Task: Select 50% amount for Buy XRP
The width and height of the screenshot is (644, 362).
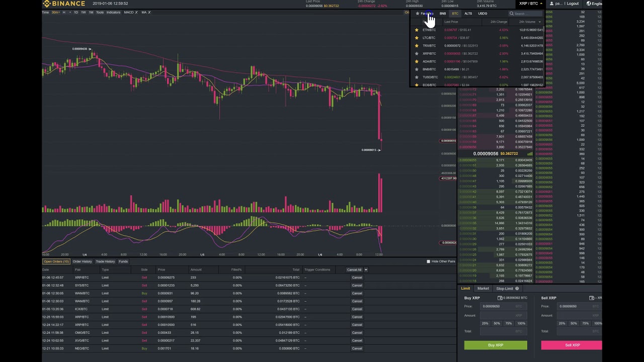Action: 497,323
